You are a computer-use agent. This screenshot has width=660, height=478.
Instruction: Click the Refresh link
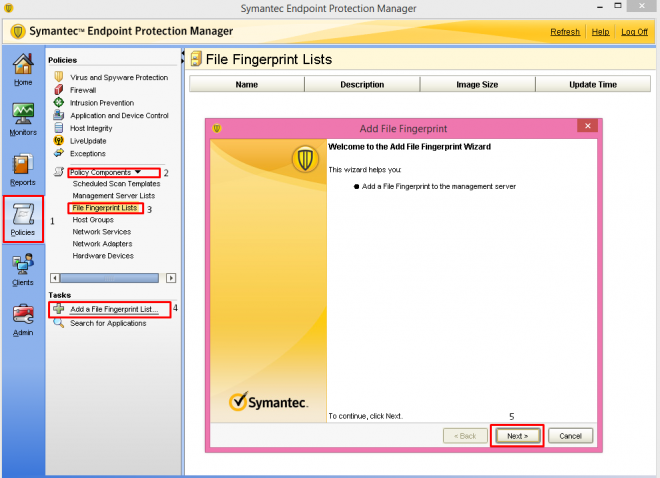click(565, 32)
